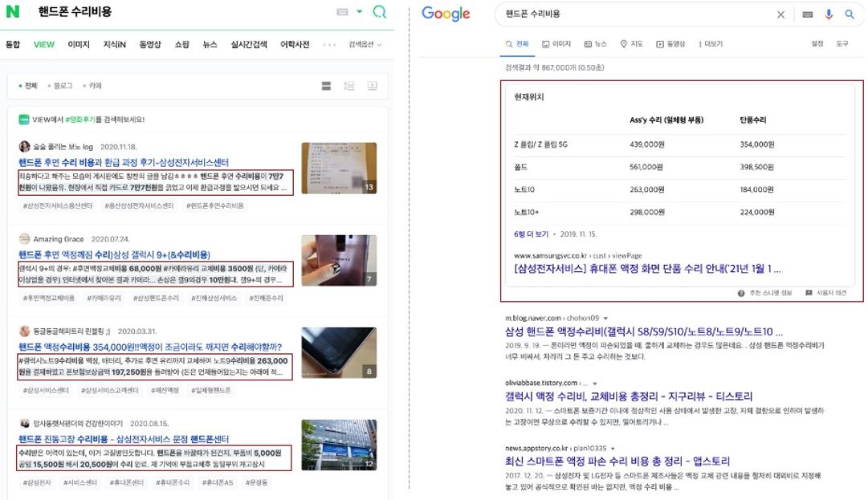
Task: Open building thumbnail with 12 badge
Action: point(339,445)
